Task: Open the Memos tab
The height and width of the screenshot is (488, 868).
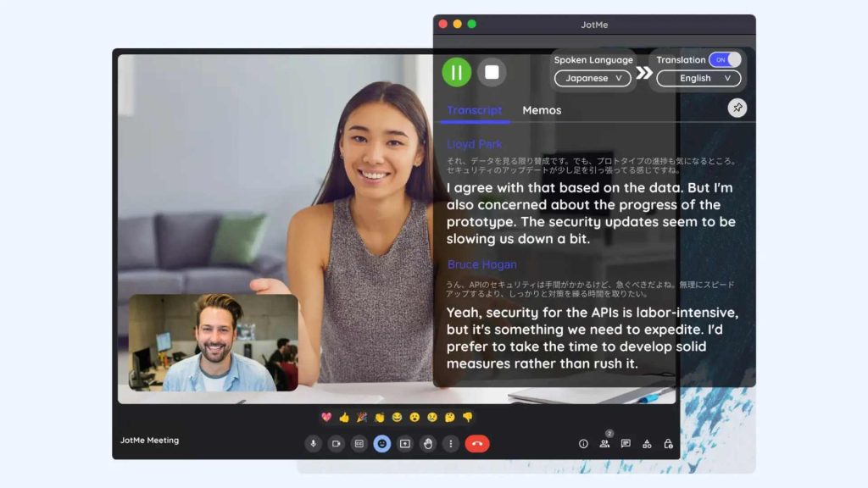Action: pos(542,110)
